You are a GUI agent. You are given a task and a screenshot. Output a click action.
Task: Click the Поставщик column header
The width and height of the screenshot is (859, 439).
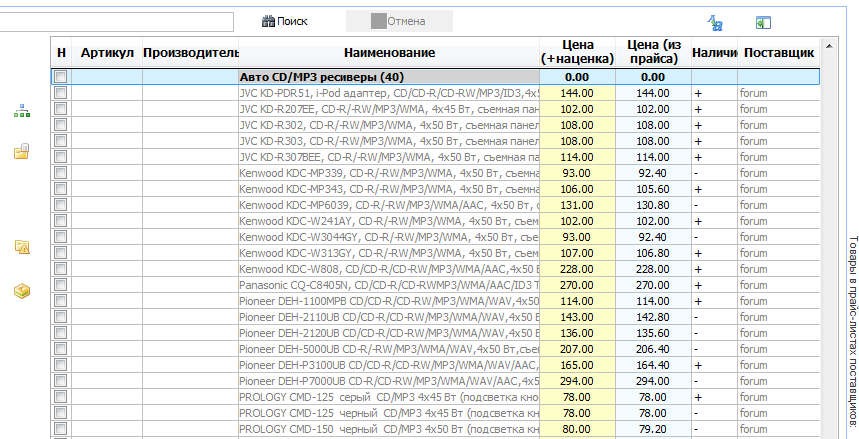pyautogui.click(x=778, y=53)
